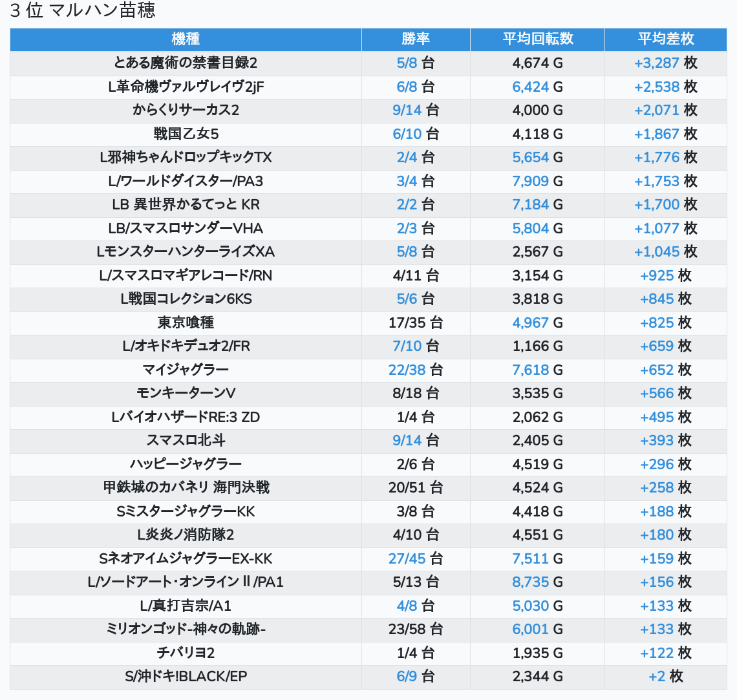Image resolution: width=737 pixels, height=700 pixels.
Task: Select チバリヨ2 machine name
Action: (x=186, y=653)
